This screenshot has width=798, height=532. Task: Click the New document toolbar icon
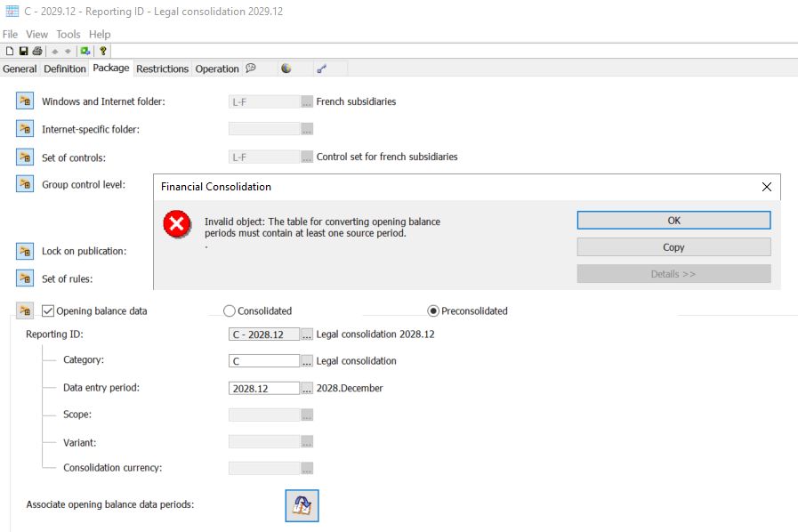coord(9,51)
